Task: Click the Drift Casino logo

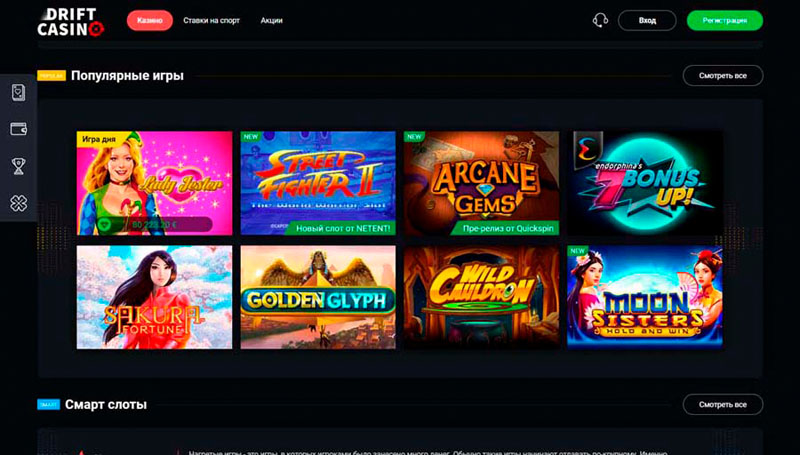Action: (x=70, y=21)
